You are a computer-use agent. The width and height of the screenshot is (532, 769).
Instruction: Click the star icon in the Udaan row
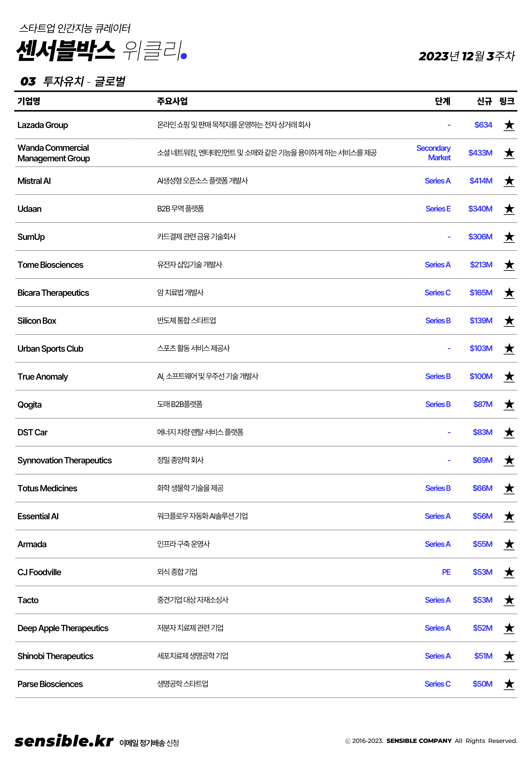pos(509,209)
